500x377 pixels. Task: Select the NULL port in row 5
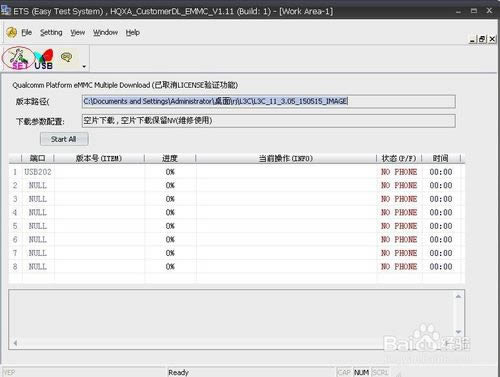pos(38,226)
